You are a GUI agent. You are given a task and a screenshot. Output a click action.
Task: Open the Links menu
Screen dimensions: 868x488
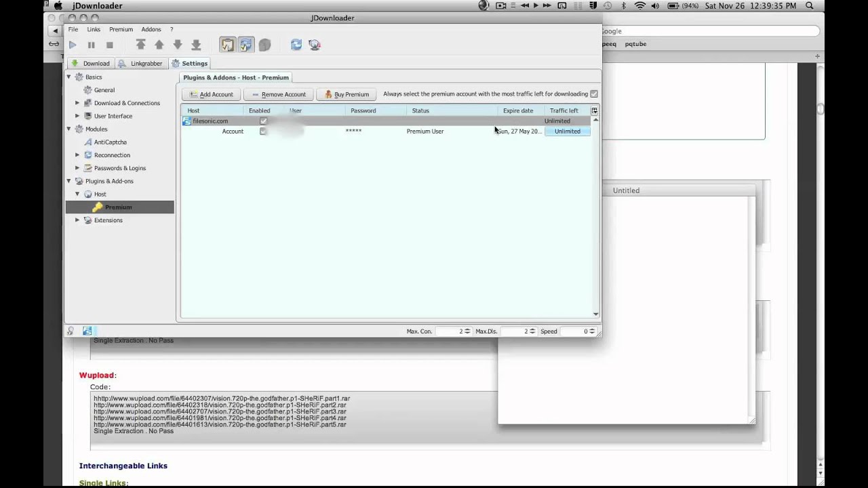94,30
